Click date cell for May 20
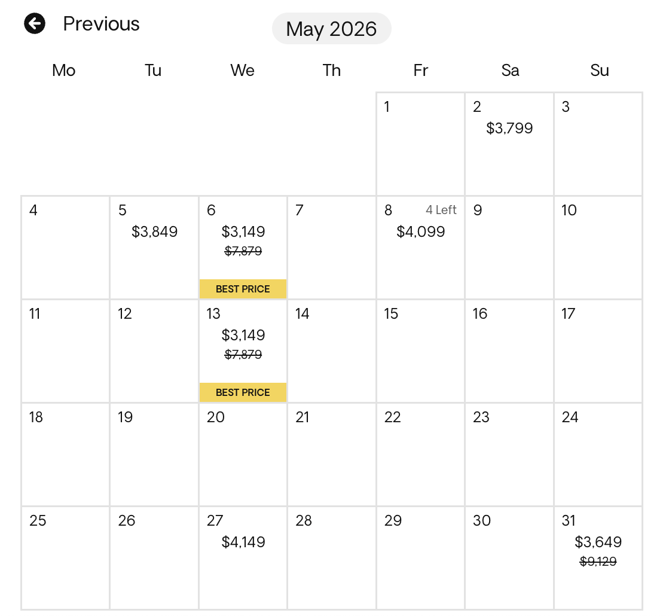Image resolution: width=672 pixels, height=616 pixels. (x=243, y=455)
